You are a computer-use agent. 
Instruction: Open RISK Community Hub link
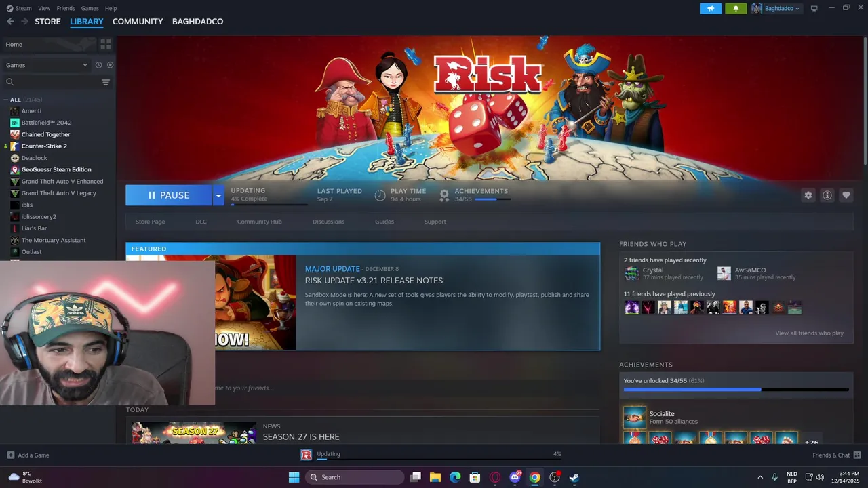[x=259, y=222]
